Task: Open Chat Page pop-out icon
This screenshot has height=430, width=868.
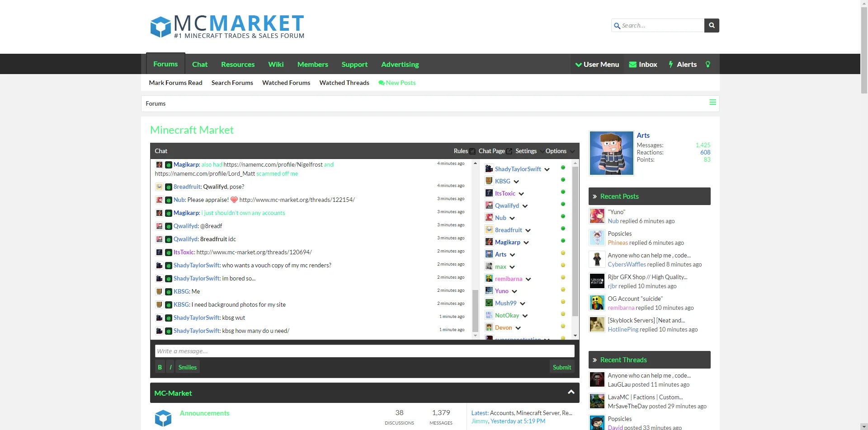Action: click(x=509, y=151)
